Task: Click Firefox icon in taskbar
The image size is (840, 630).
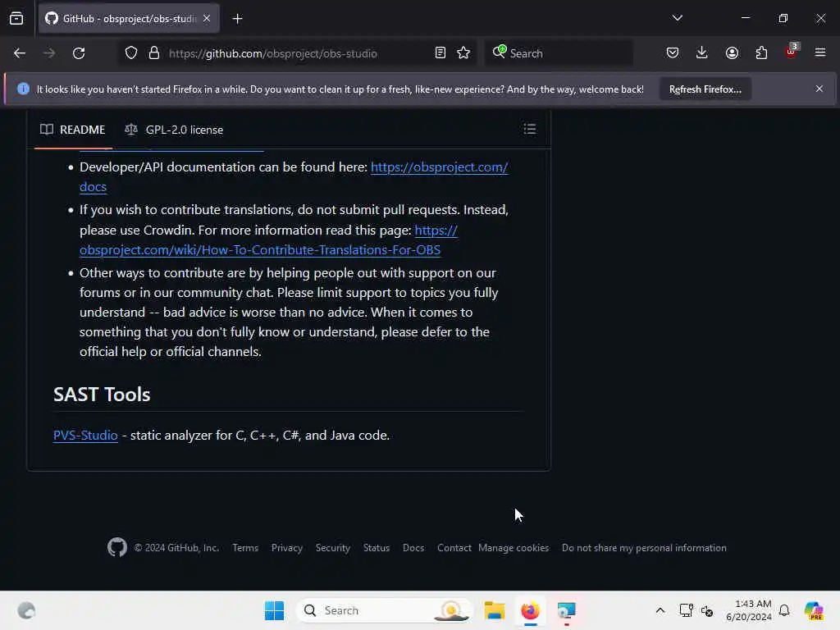Action: coord(531,610)
